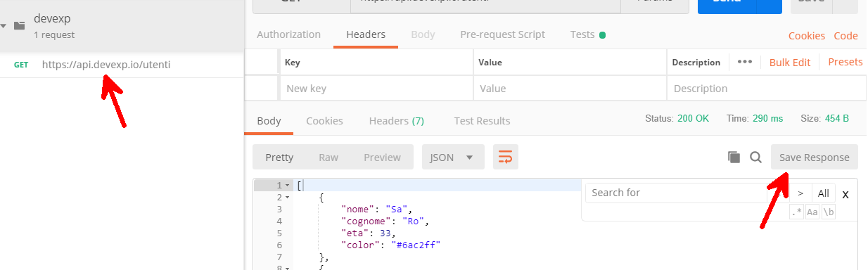868x270 pixels.
Task: Click the New key input field
Action: [376, 89]
